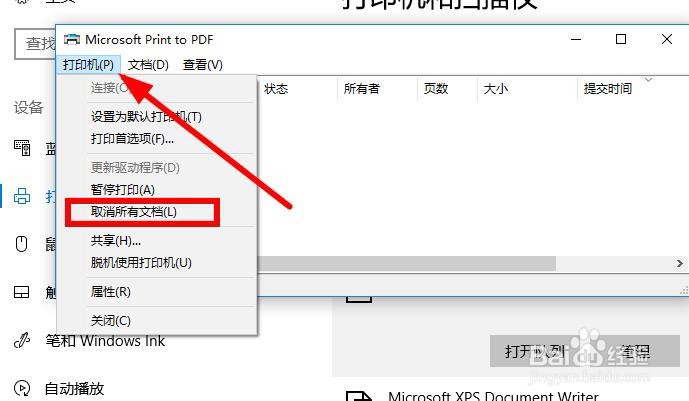The image size is (689, 401).
Task: Select Microsoft XPS Document Writer printer
Action: point(493,396)
